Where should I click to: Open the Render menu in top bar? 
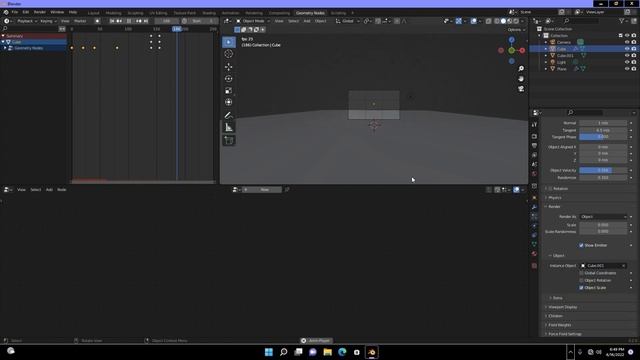(x=40, y=12)
